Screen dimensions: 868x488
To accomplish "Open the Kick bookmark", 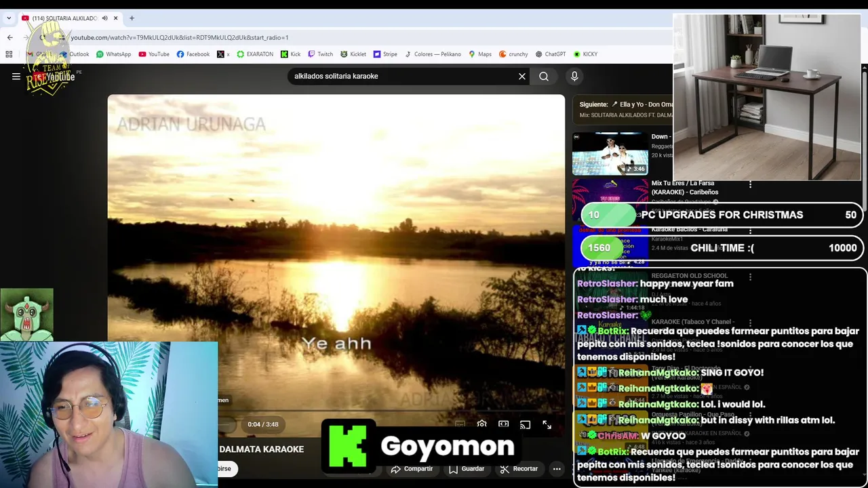I will pos(290,54).
